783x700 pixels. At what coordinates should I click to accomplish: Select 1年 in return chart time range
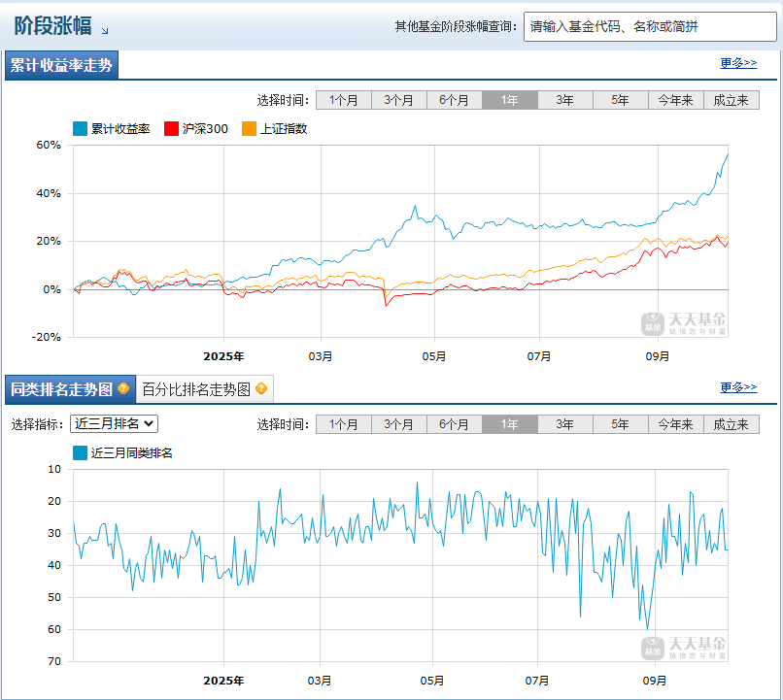510,100
